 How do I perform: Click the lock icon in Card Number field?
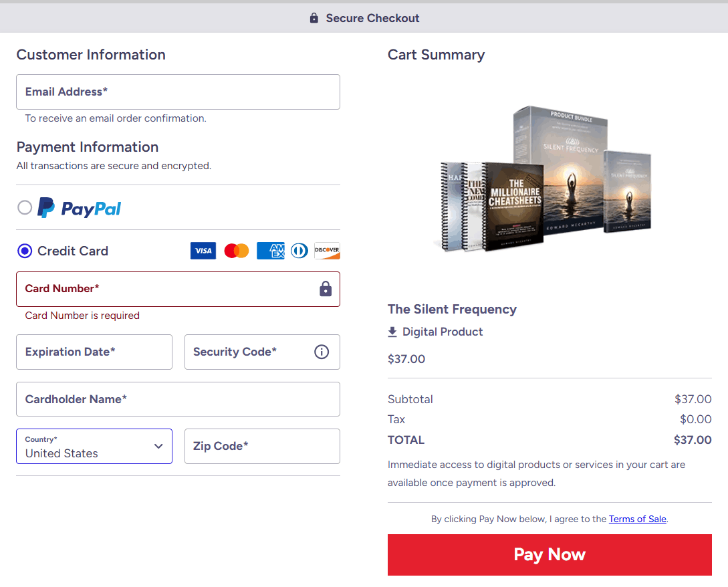click(326, 289)
